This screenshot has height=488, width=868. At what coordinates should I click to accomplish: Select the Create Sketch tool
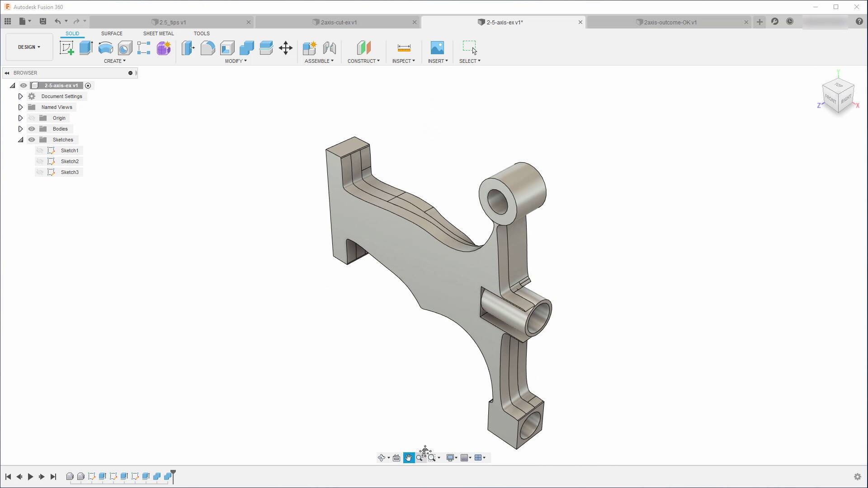(67, 48)
